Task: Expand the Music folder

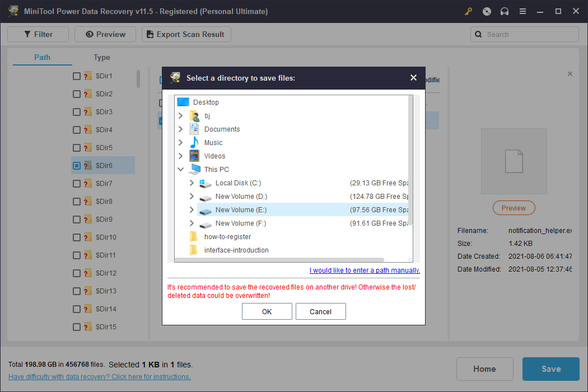Action: (180, 143)
